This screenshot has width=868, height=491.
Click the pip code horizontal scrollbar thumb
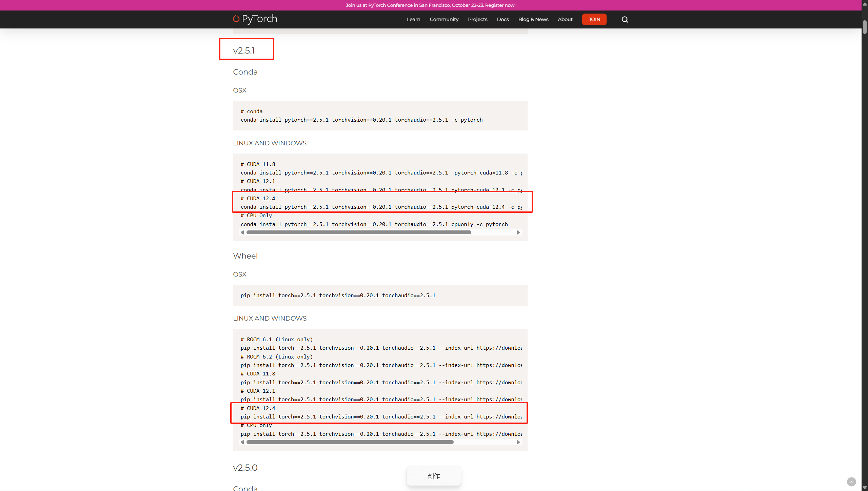pos(350,442)
